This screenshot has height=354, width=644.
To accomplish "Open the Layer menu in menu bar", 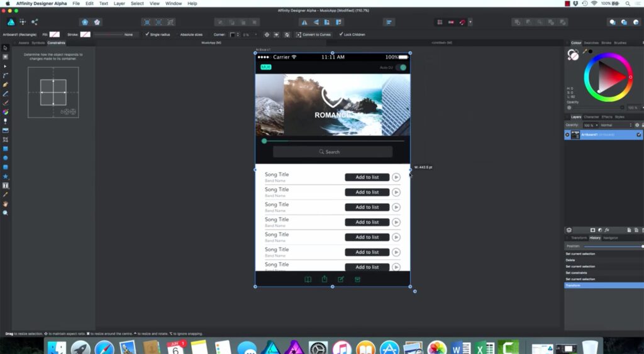I will [119, 4].
